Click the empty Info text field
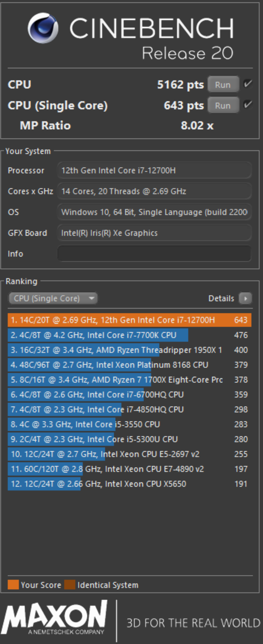The image size is (263, 644). pos(154,253)
